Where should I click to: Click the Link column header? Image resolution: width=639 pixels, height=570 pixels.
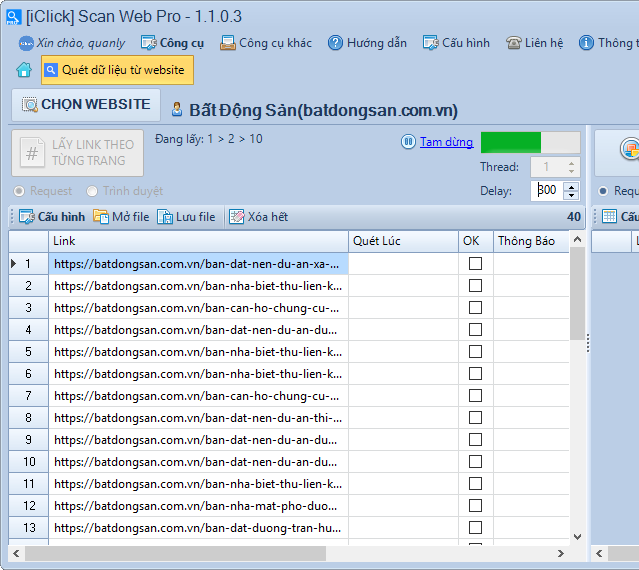(x=198, y=241)
